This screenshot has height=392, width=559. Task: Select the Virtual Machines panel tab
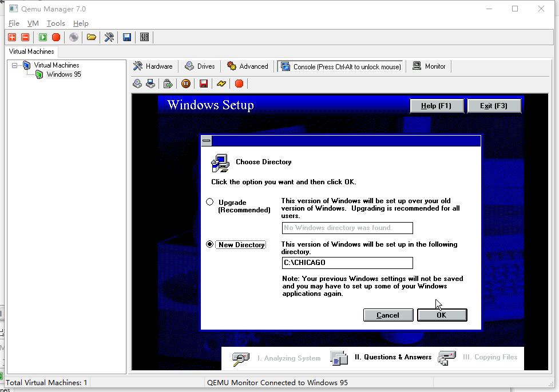tap(31, 52)
